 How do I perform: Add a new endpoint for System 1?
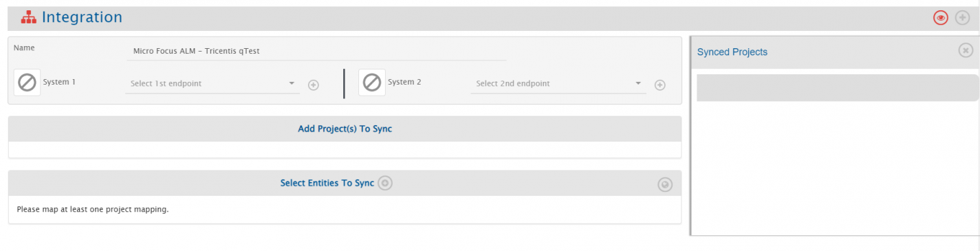point(313,85)
